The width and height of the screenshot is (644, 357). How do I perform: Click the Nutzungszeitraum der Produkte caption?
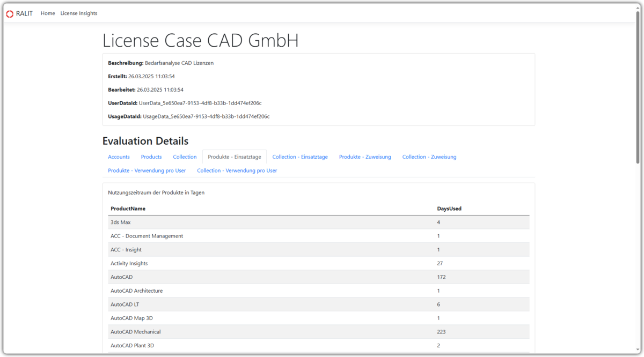pos(156,192)
